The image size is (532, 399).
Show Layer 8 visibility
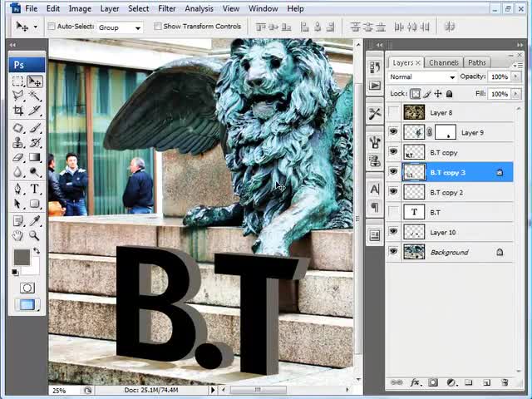[x=393, y=112]
